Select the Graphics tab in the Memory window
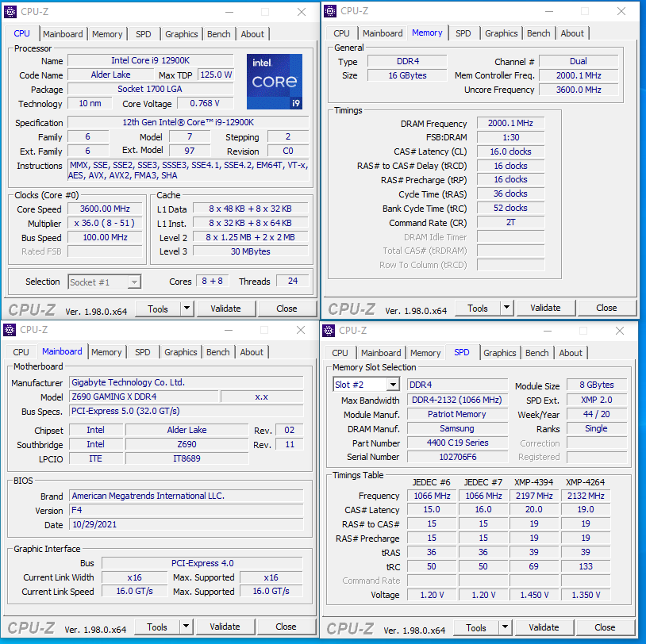 coord(501,33)
